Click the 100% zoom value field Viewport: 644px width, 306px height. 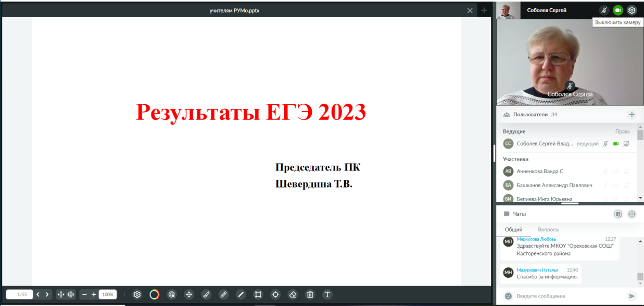point(108,295)
